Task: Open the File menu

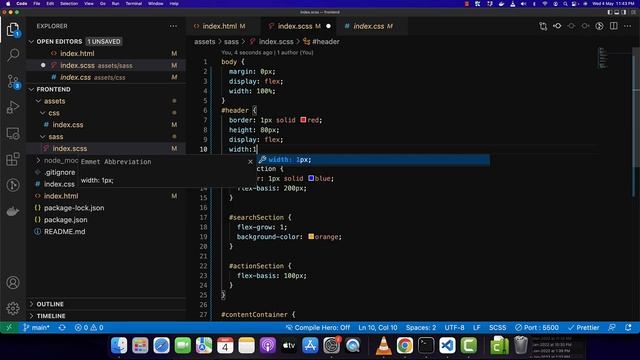Action: tap(37, 4)
